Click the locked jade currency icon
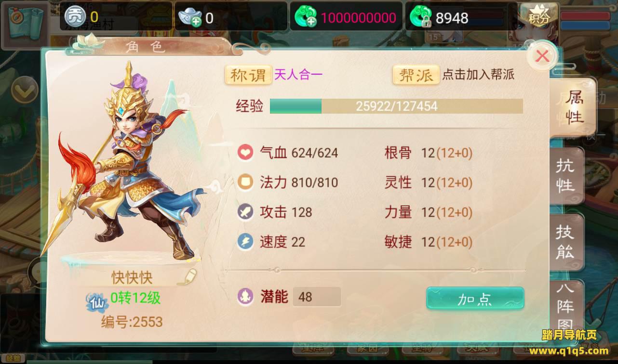 (420, 18)
